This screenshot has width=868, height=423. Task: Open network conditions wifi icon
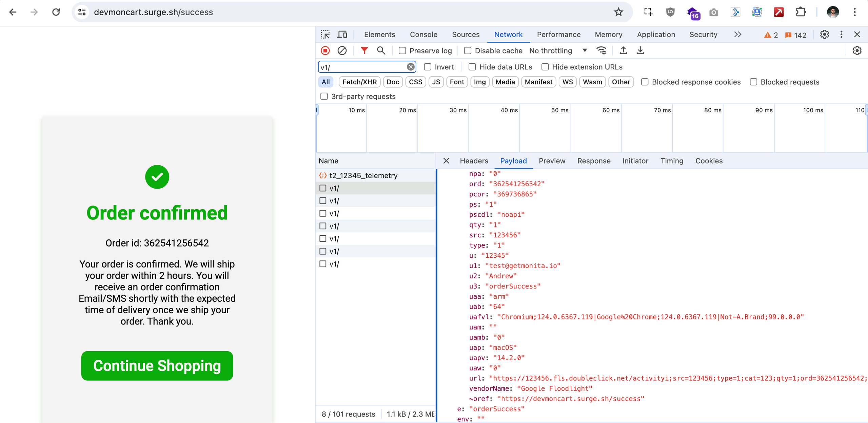601,50
